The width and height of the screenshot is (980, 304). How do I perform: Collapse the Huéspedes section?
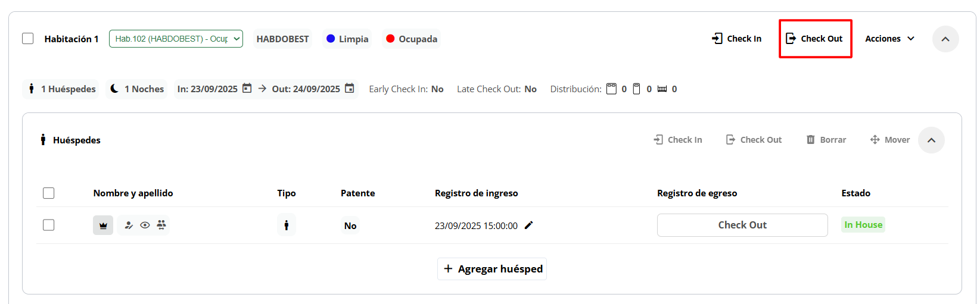click(x=931, y=140)
